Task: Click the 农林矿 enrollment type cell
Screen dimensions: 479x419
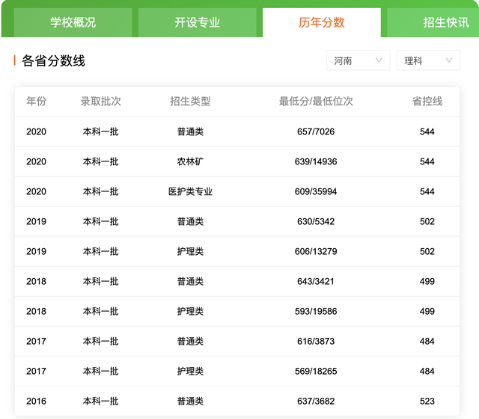Action: pos(190,162)
